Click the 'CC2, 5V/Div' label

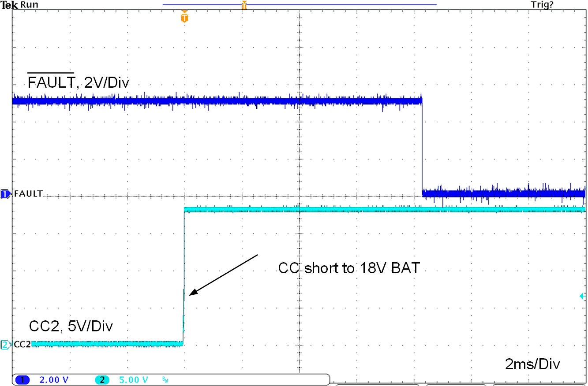[71, 326]
